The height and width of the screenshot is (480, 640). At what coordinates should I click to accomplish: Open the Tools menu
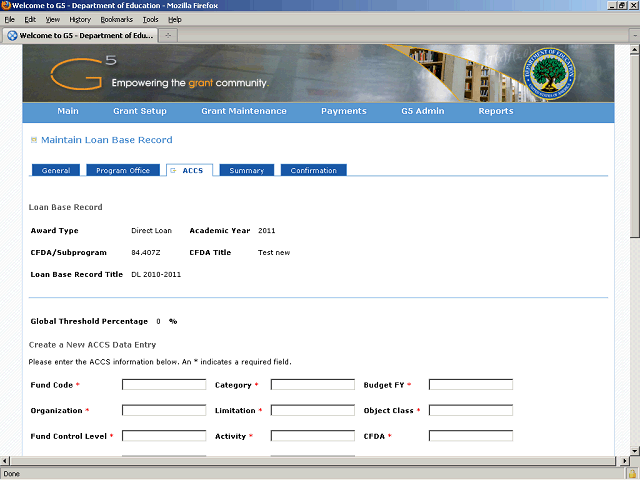[x=150, y=19]
